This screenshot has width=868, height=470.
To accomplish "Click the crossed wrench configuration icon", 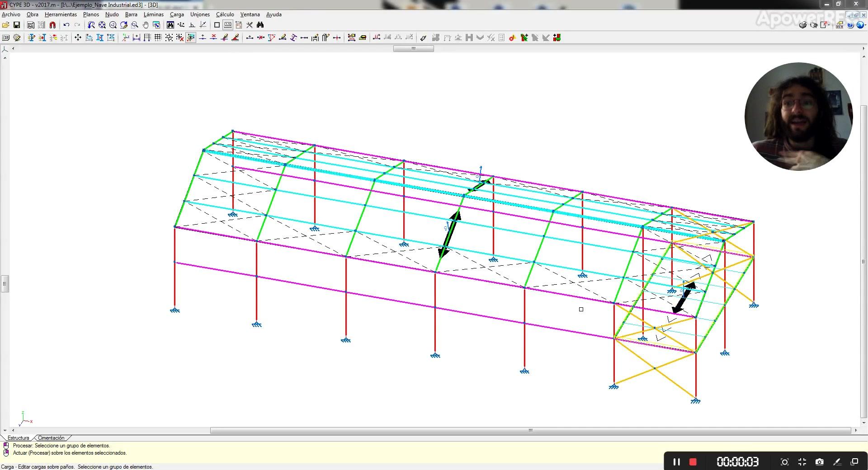I will pos(249,25).
